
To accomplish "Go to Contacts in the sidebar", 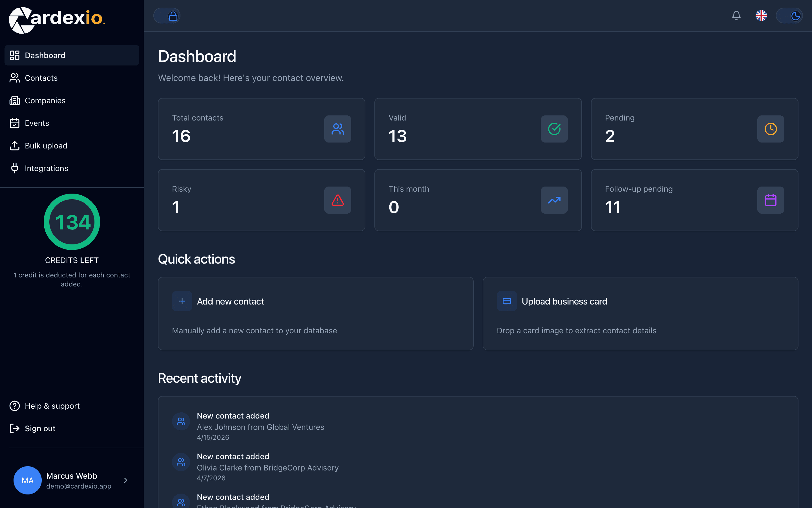I will 72,78.
